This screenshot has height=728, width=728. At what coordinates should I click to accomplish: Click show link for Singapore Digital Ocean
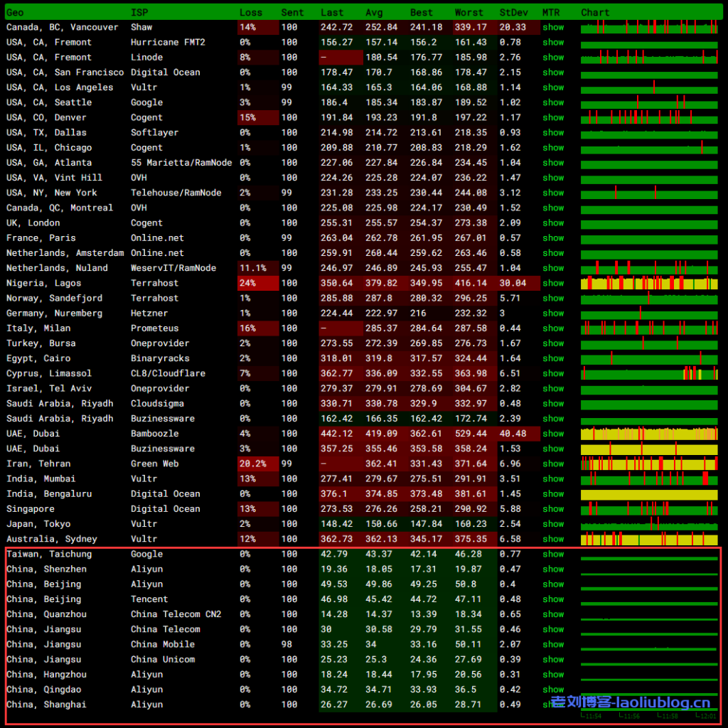(552, 509)
